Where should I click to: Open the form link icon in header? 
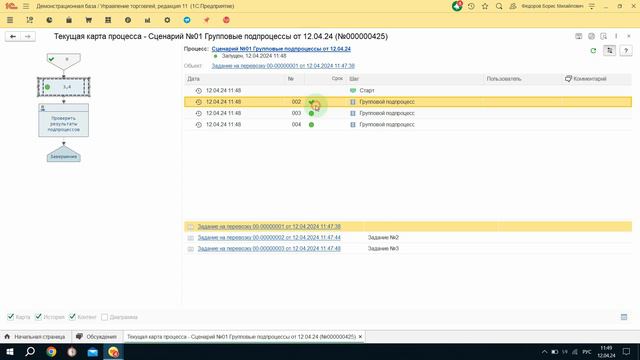tap(578, 36)
